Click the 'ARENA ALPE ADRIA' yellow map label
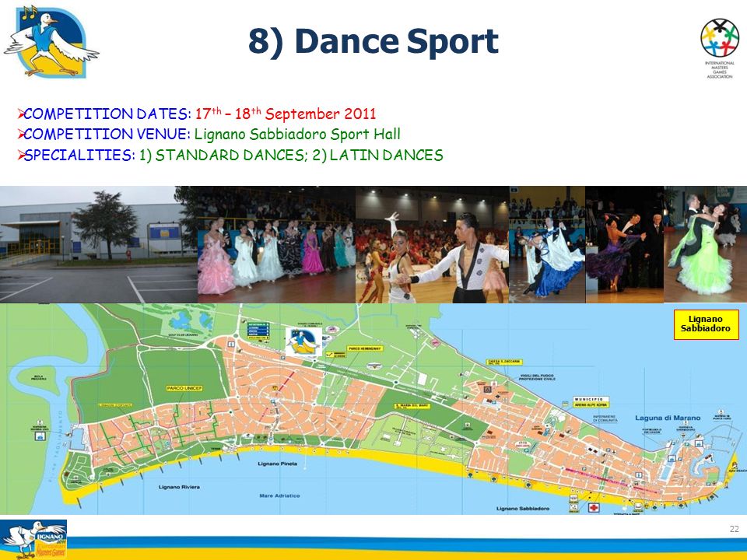747x560 pixels. click(591, 404)
